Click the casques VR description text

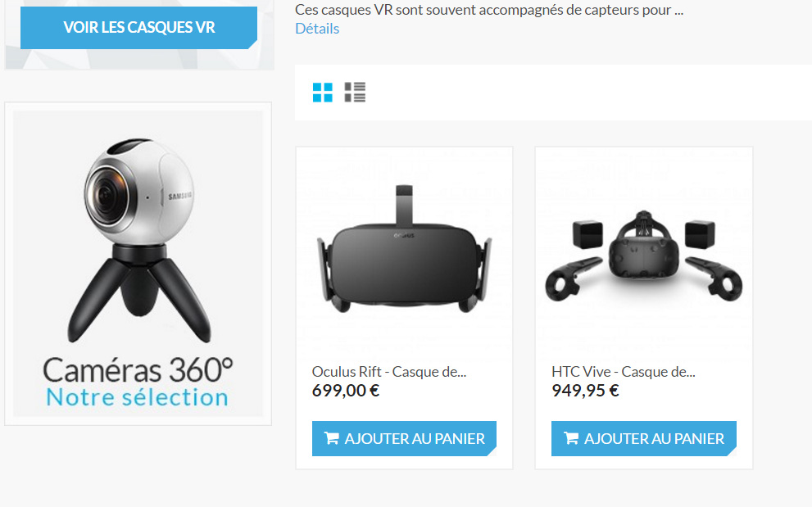coord(489,10)
